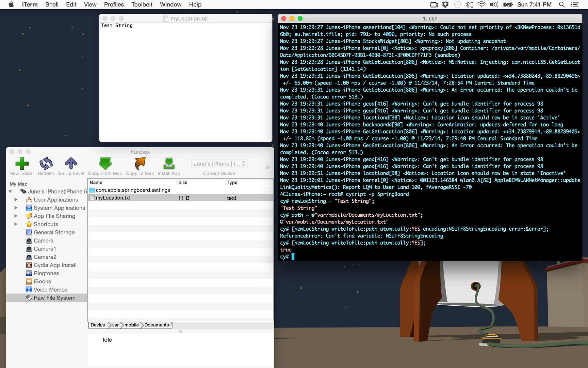This screenshot has height=368, width=588.
Task: Click the cy# prompt in ssh terminal
Action: point(284,257)
